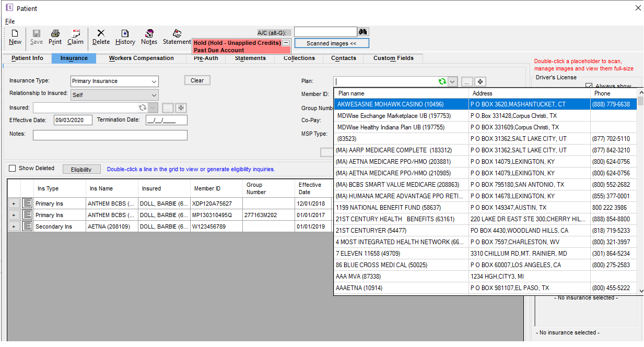
Task: Click scroll-up arrow of plan list scrollbar
Action: coord(640,93)
